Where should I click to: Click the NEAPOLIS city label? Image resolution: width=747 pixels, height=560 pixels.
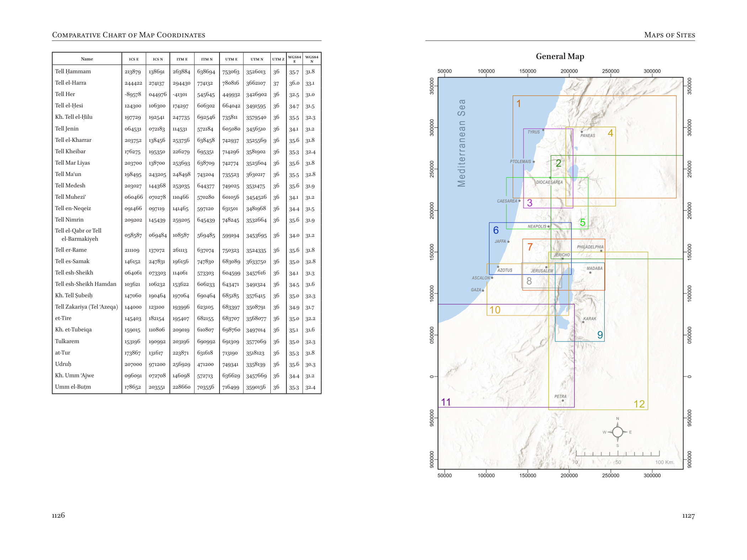pyautogui.click(x=537, y=226)
